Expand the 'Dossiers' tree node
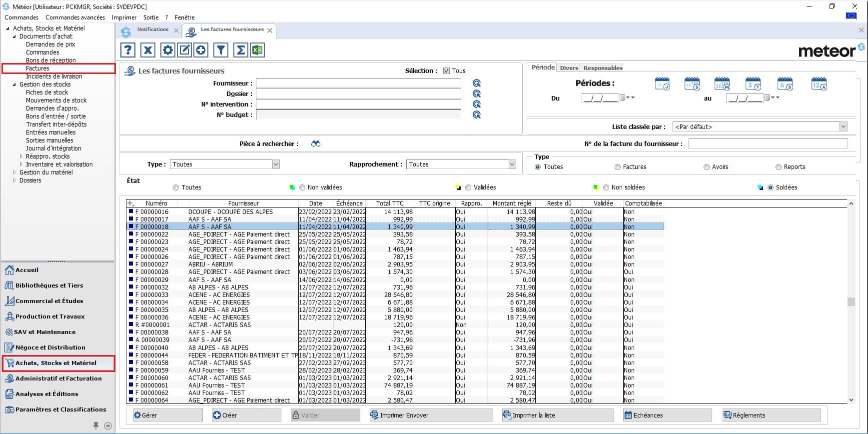Image resolution: width=868 pixels, height=434 pixels. coord(14,180)
